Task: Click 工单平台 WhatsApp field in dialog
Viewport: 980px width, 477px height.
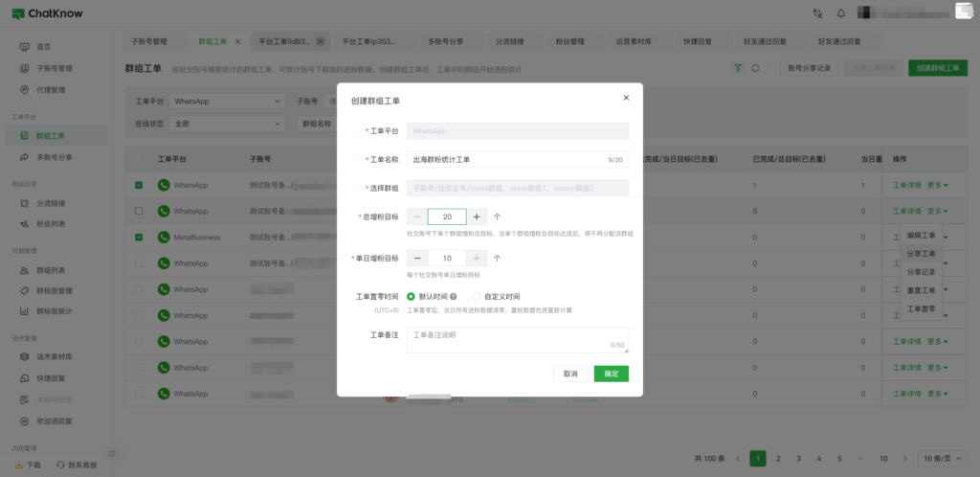Action: (518, 131)
